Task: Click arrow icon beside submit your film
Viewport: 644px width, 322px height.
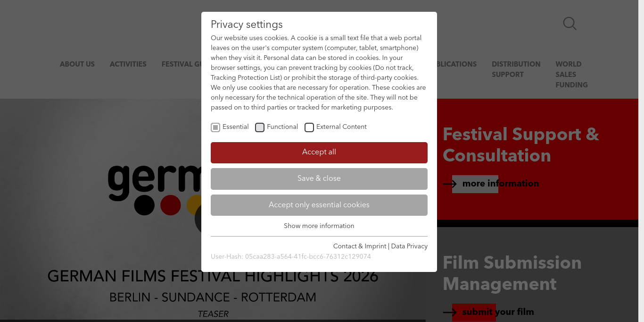Action: click(450, 312)
